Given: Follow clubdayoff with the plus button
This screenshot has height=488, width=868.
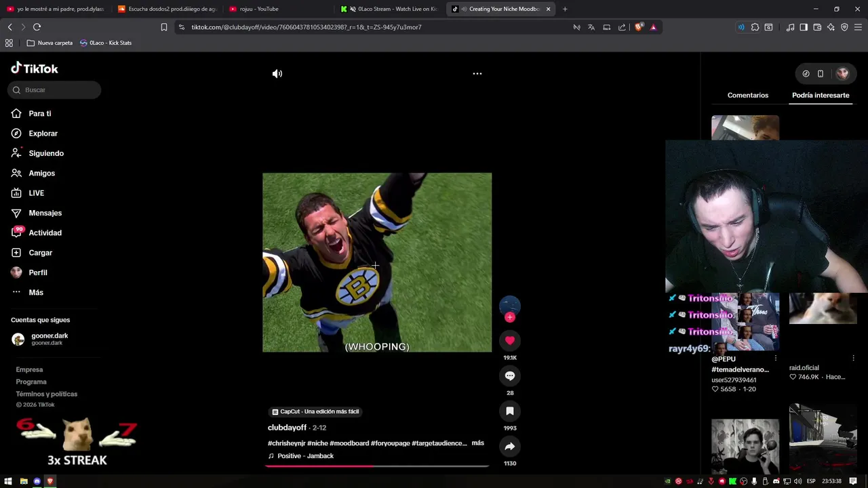Looking at the screenshot, I should [x=510, y=317].
